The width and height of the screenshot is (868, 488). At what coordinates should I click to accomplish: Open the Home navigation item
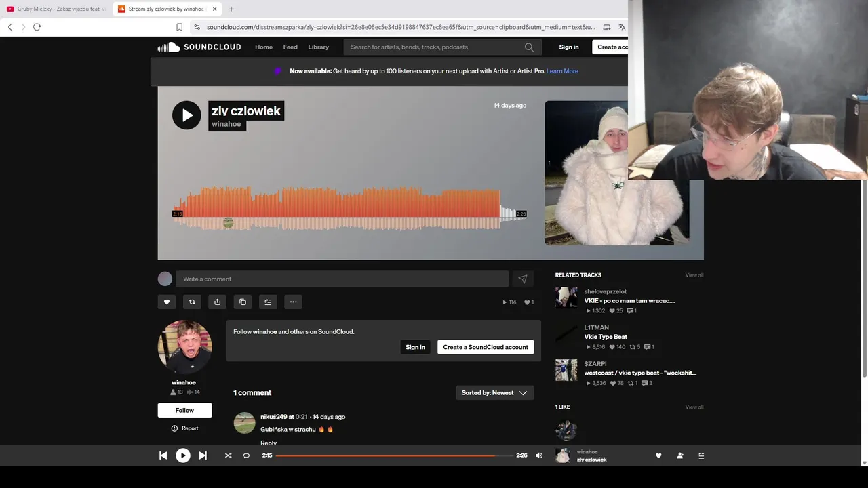264,47
